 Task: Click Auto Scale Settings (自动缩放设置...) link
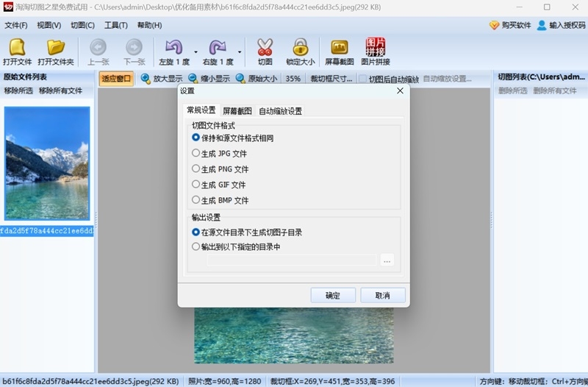tap(448, 79)
